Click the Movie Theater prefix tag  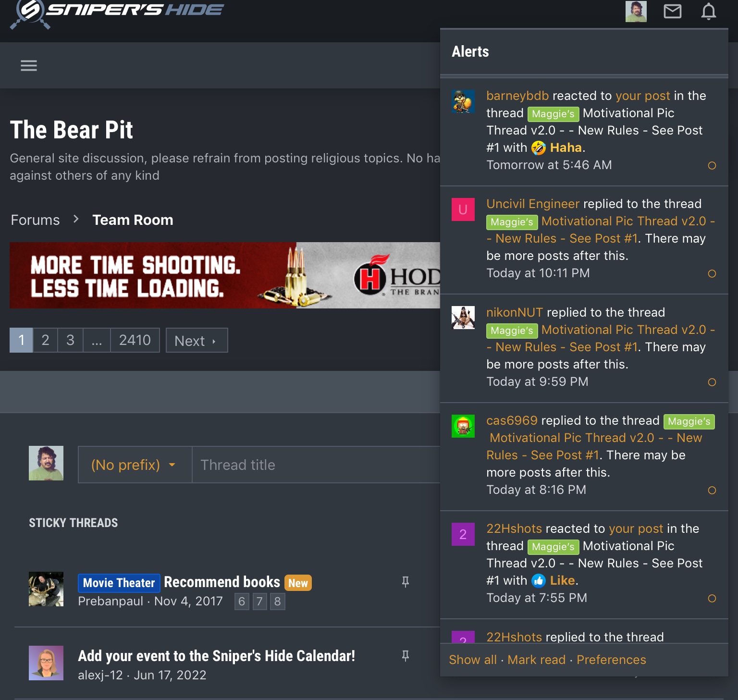coord(119,583)
